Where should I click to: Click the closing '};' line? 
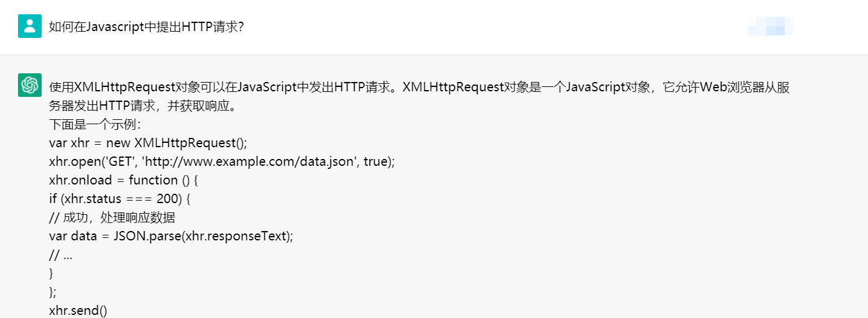(x=53, y=292)
